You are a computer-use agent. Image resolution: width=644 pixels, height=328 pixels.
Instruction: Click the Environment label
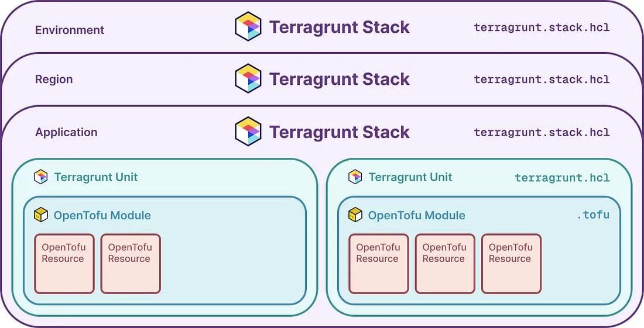pos(70,30)
